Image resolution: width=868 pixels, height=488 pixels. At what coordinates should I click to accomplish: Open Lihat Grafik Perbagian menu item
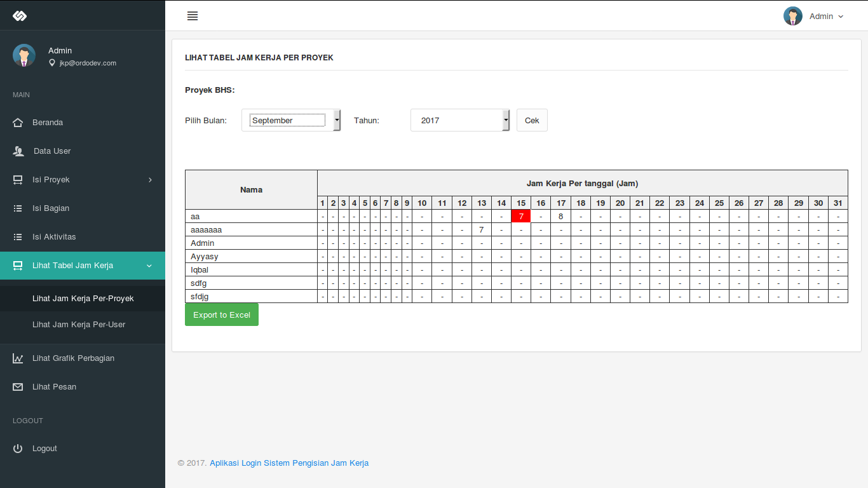(83, 358)
